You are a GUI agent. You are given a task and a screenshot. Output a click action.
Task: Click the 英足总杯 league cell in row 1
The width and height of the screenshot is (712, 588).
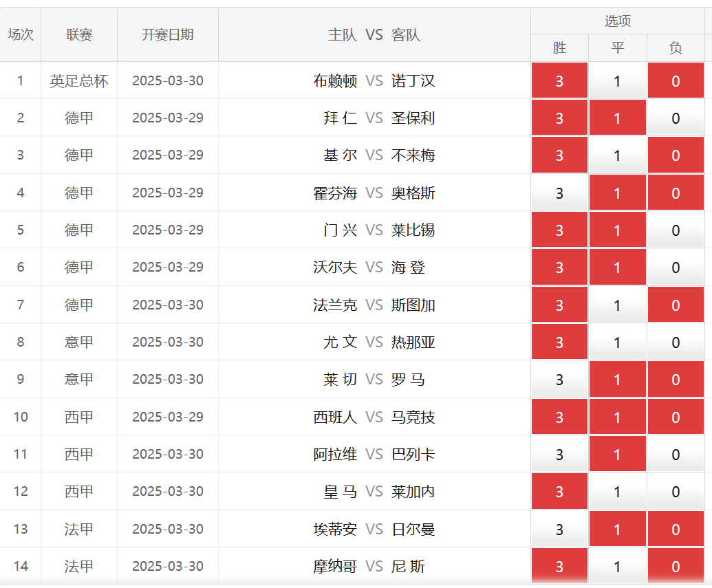(79, 81)
